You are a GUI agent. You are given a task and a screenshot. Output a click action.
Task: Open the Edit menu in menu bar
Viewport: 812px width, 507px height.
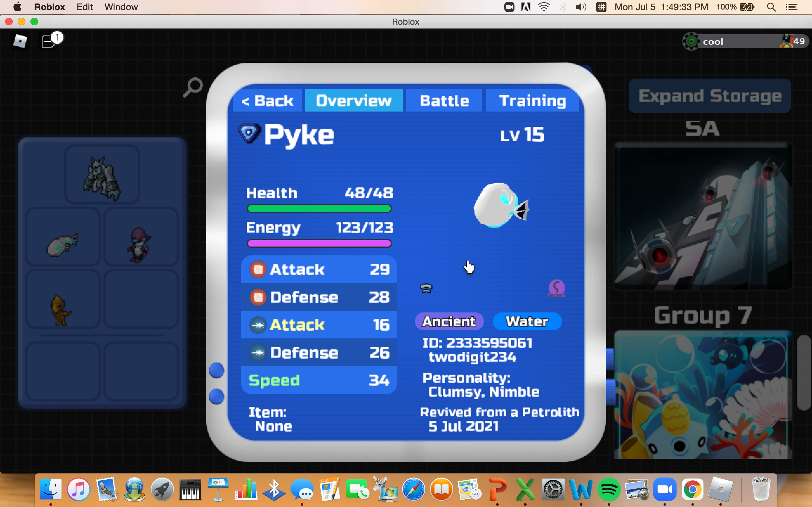(x=85, y=7)
